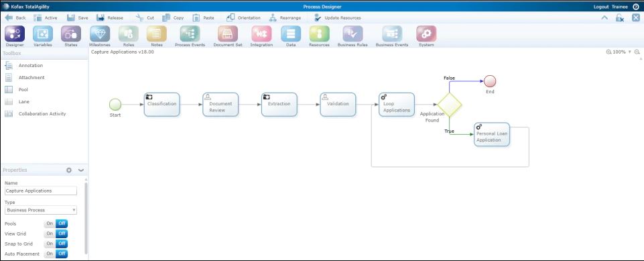Enable Snap to Grid toggle
This screenshot has width=644, height=261.
[x=50, y=244]
